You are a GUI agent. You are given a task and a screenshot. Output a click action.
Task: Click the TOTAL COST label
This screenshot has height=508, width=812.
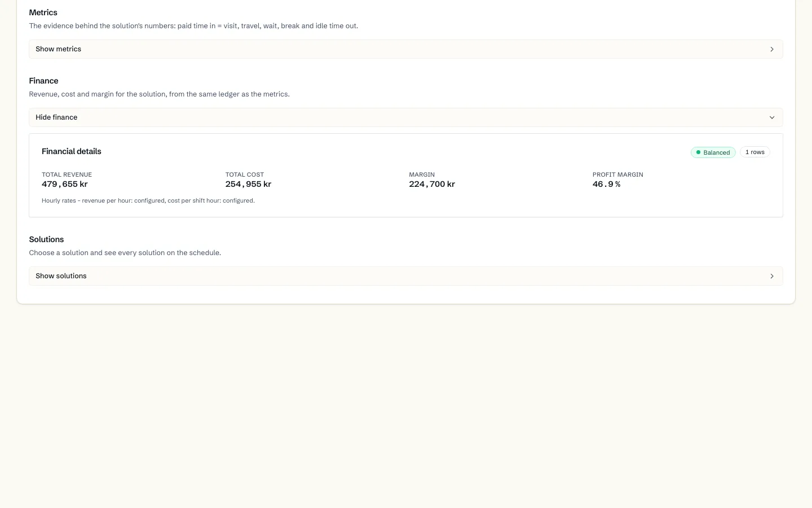245,174
